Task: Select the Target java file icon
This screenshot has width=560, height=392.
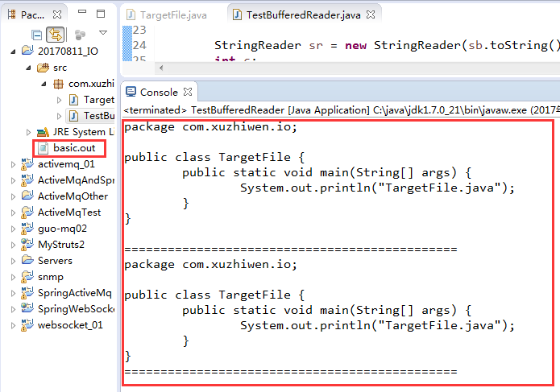Action: [x=73, y=100]
